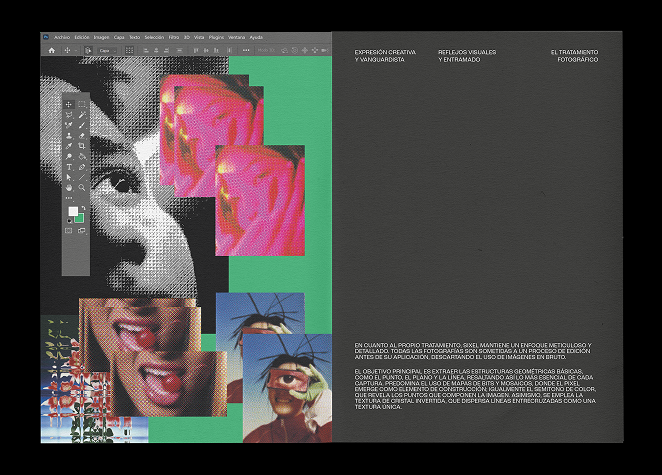
Task: Click the Home button in options bar
Action: coord(51,49)
